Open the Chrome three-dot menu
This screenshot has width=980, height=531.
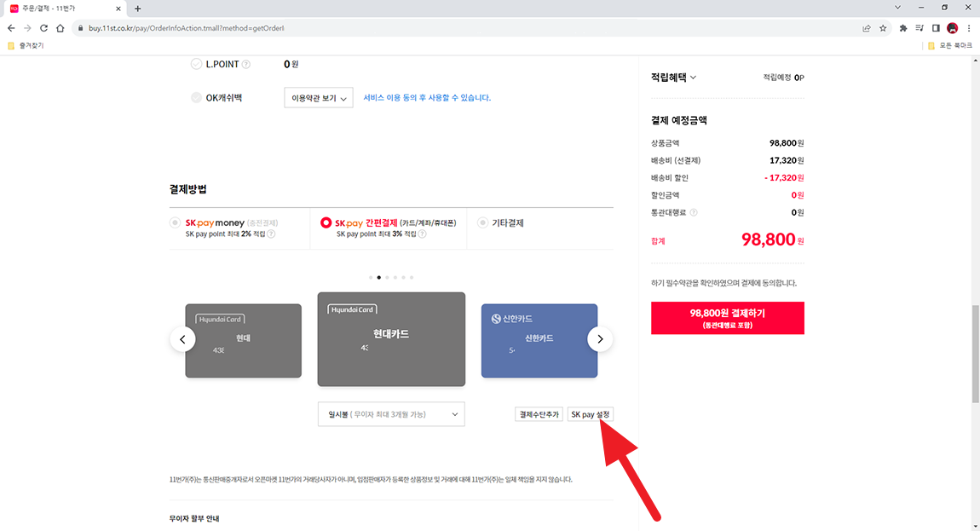[968, 27]
